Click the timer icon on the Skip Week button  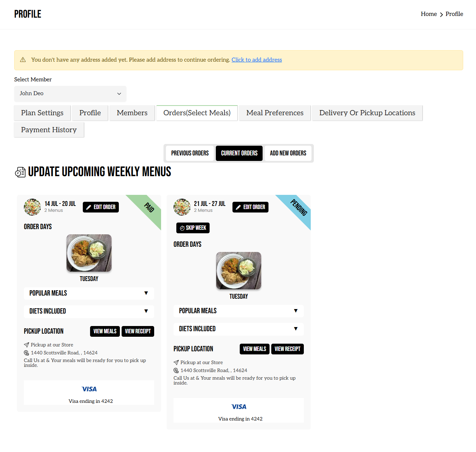click(182, 228)
